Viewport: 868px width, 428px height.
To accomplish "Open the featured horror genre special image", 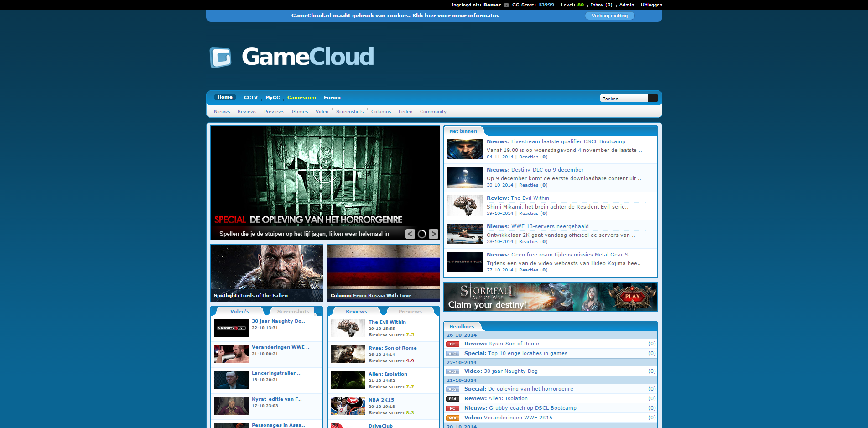I will 325,183.
